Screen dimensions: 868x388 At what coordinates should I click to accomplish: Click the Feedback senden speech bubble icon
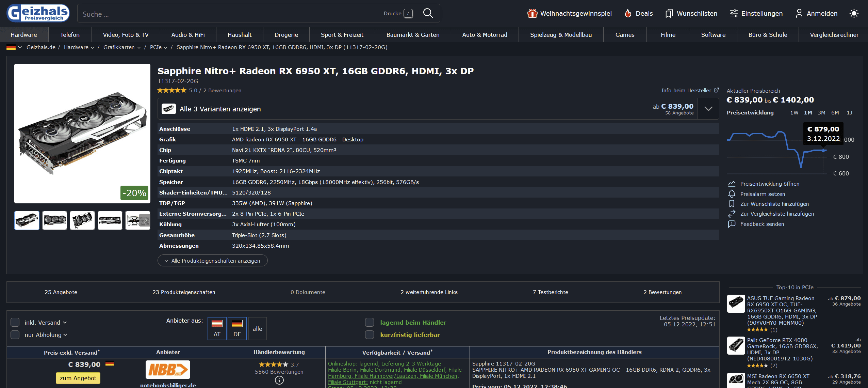pyautogui.click(x=732, y=224)
